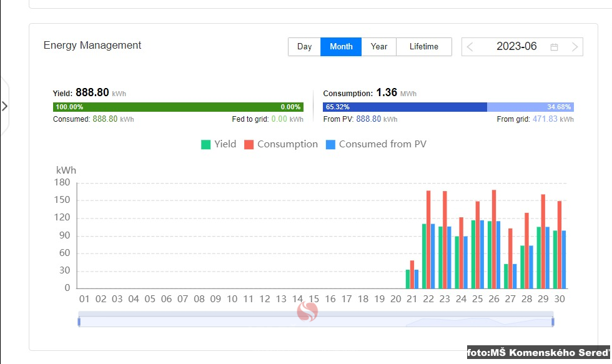The width and height of the screenshot is (612, 364).
Task: Expand the collapsed left sidebar chevron
Action: click(x=4, y=106)
